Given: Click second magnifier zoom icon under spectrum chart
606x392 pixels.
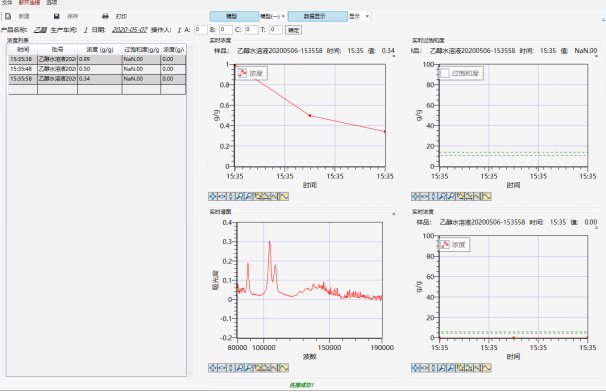Looking at the screenshot, I should [x=249, y=368].
